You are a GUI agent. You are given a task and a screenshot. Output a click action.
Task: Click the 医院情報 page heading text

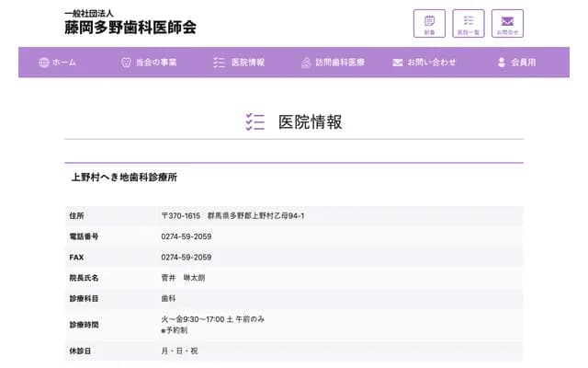(311, 121)
